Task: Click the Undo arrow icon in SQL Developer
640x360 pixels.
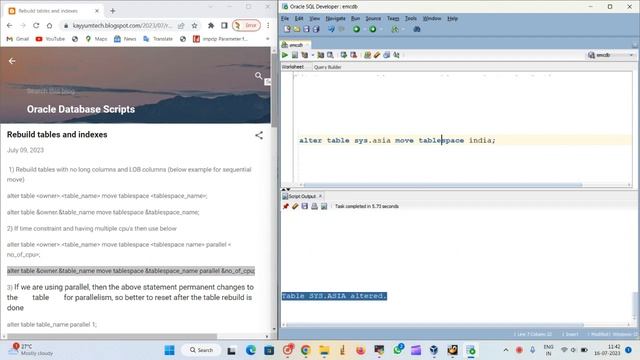Action: tap(331, 29)
